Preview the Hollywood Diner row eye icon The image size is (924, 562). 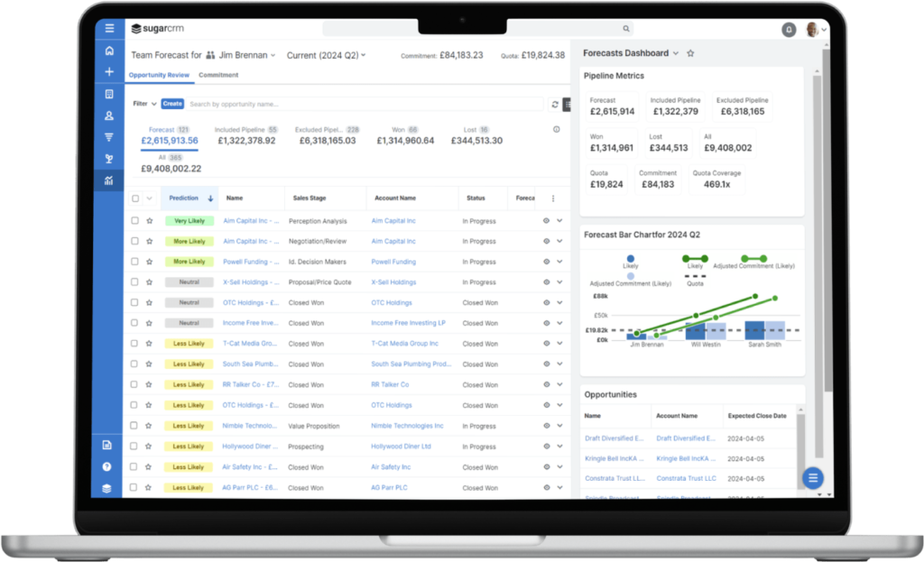[x=546, y=446]
